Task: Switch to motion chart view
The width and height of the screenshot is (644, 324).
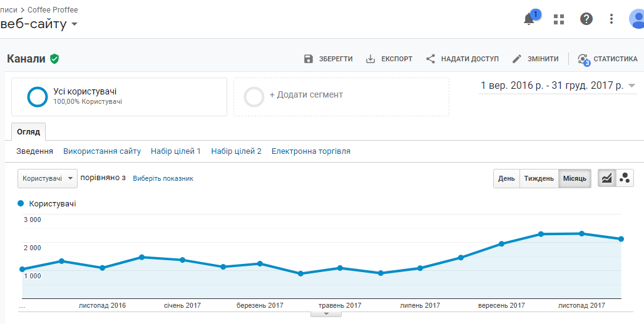Action: point(625,178)
